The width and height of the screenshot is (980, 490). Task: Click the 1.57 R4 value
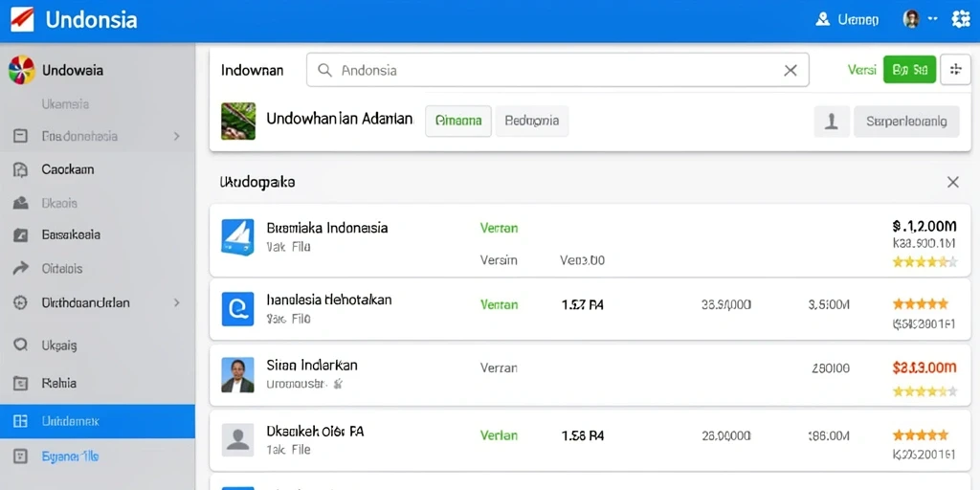[583, 305]
